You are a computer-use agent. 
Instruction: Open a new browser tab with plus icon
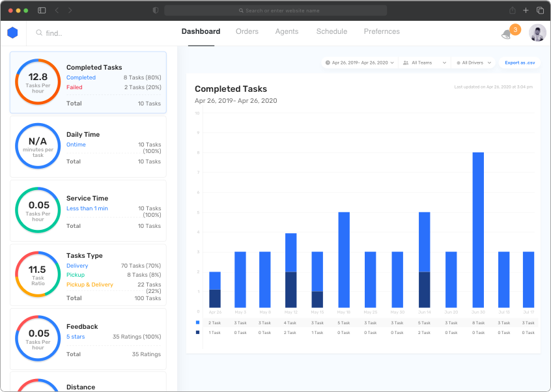tap(526, 10)
